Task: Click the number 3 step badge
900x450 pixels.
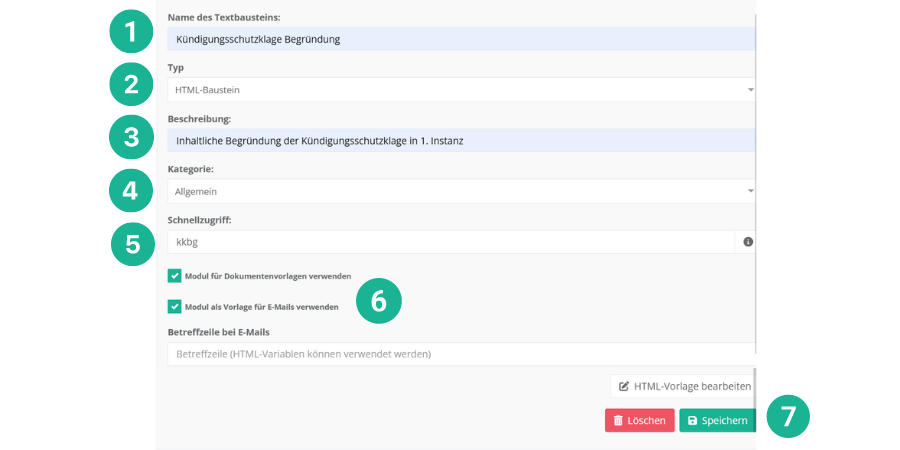Action: pyautogui.click(x=131, y=137)
